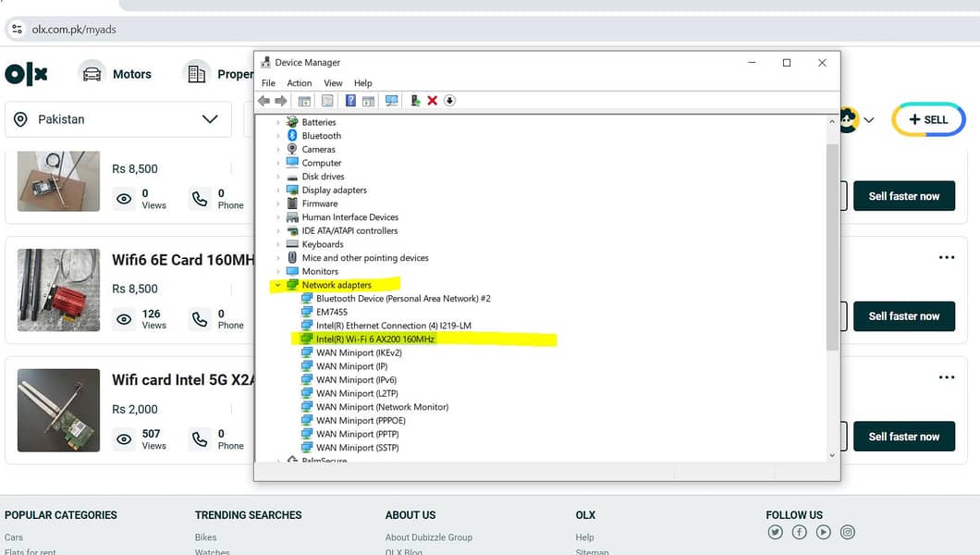Open three-dot menu for Wifi card Intel ad
Screen dimensions: 980x555
(947, 377)
